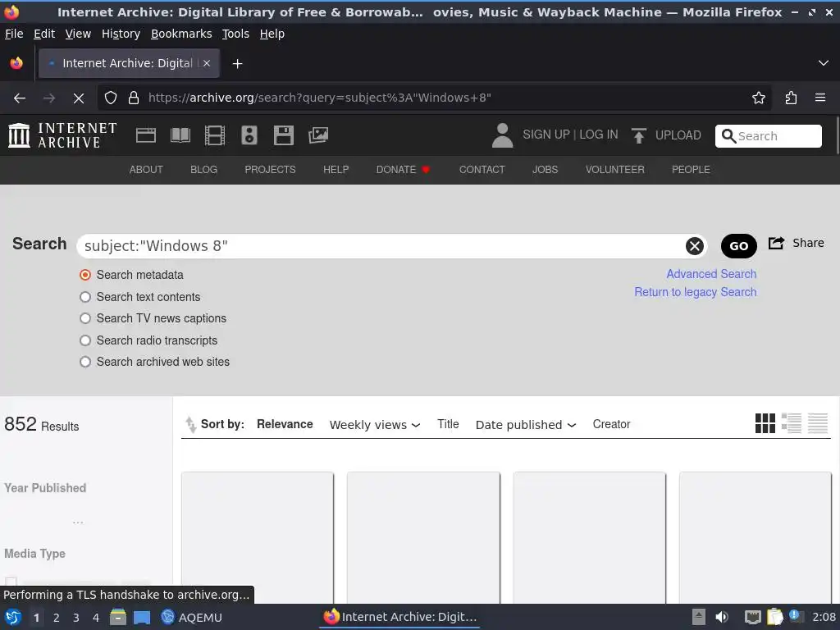Select Search archived web sites option
Image resolution: width=840 pixels, height=630 pixels.
(85, 362)
